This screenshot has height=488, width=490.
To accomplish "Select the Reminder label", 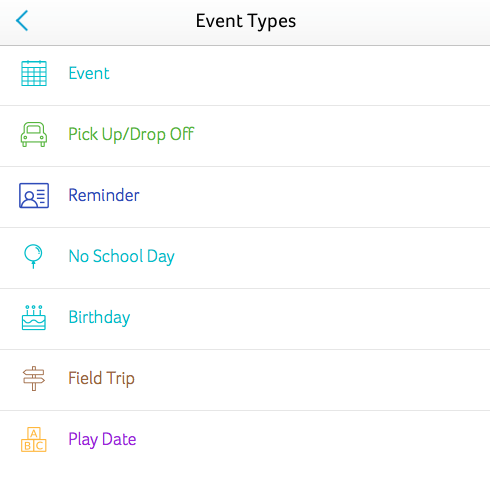I will click(x=104, y=195).
